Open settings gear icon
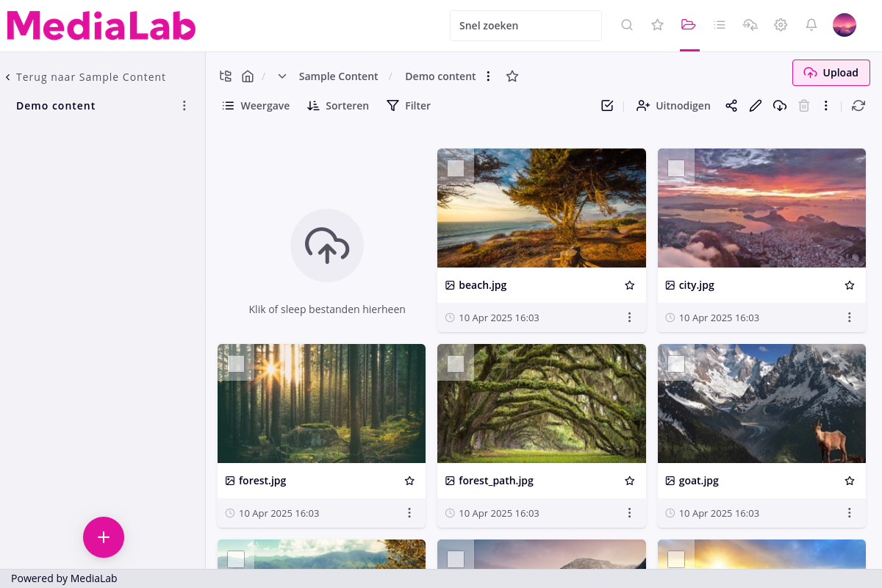 click(x=781, y=25)
